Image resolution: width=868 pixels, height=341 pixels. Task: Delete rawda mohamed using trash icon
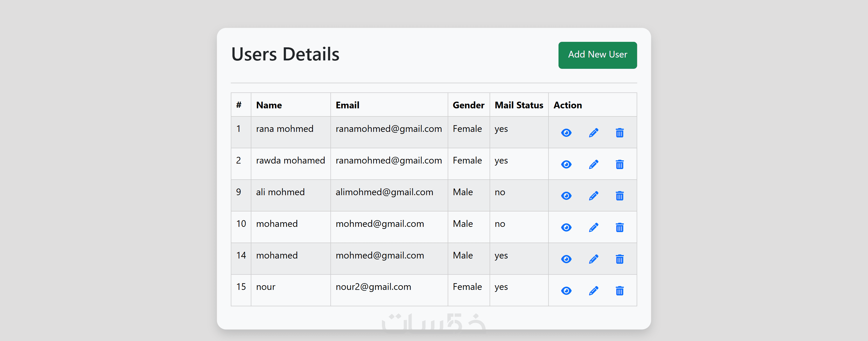coord(619,164)
